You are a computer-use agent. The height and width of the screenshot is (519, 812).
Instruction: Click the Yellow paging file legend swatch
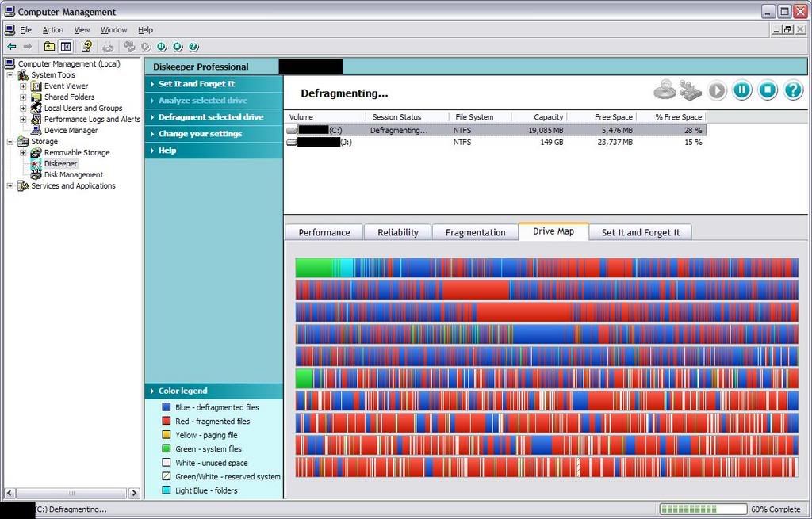pos(167,435)
